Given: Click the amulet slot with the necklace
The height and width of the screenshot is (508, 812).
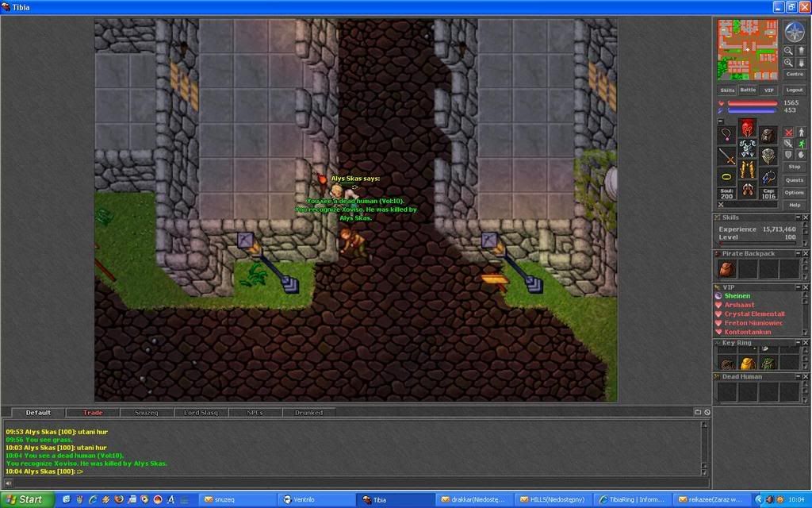Looking at the screenshot, I should point(726,135).
